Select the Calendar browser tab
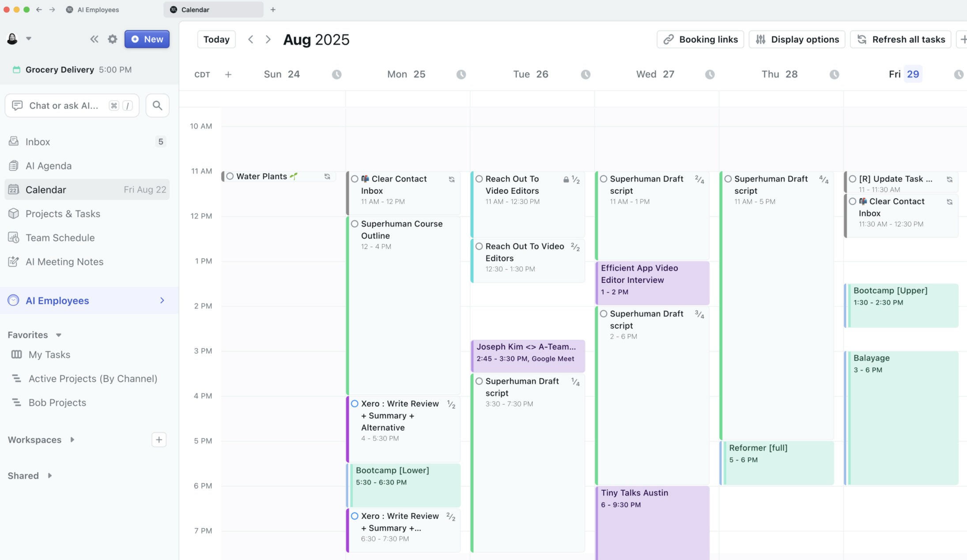The width and height of the screenshot is (967, 560). (213, 10)
